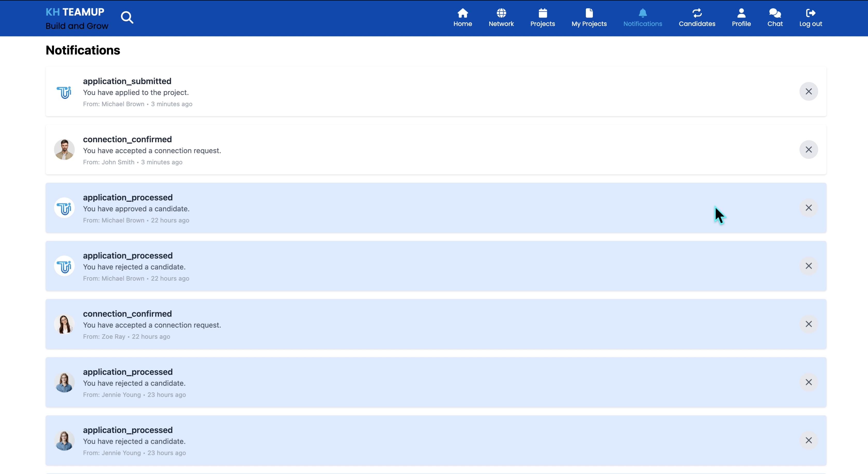
Task: Open Projects calendar icon
Action: pos(542,13)
